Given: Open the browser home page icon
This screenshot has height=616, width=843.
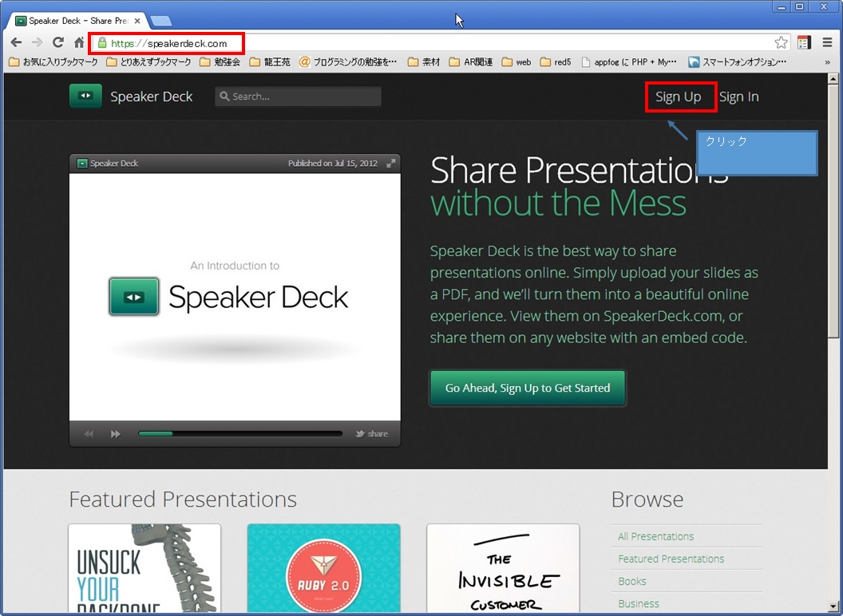Looking at the screenshot, I should pyautogui.click(x=79, y=42).
